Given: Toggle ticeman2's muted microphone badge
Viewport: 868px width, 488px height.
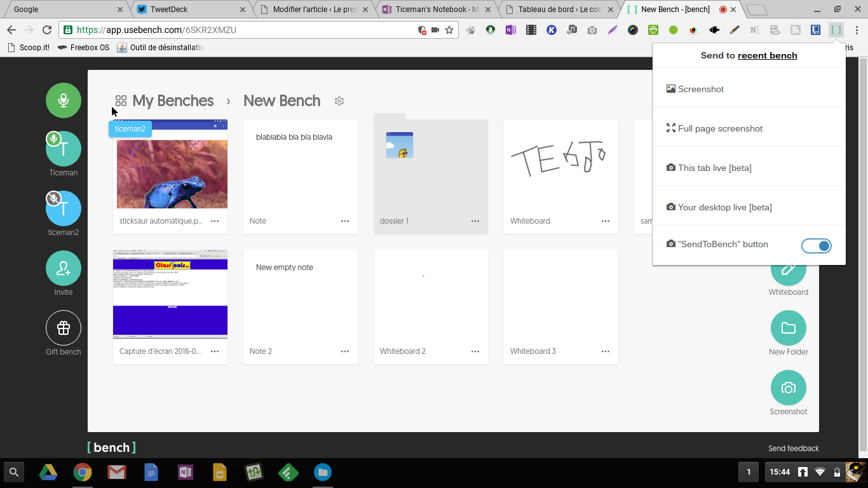Looking at the screenshot, I should (54, 198).
